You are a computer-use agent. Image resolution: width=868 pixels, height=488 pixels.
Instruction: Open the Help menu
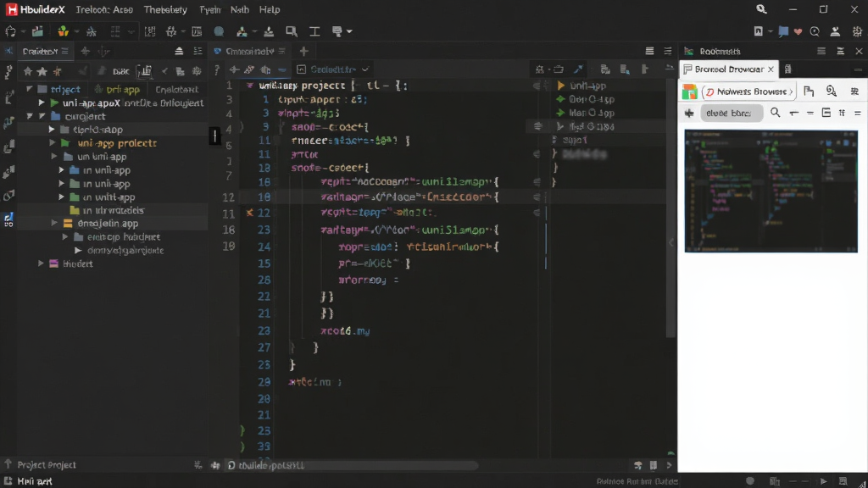coord(270,9)
